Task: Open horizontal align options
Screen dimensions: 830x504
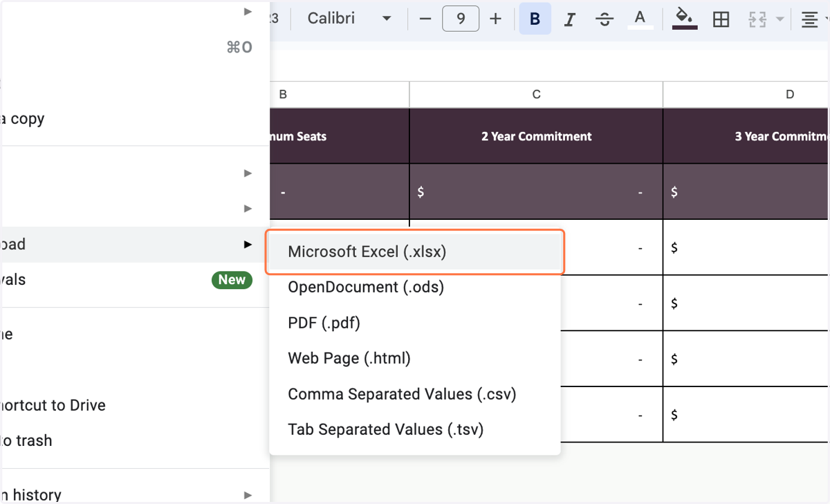Action: click(x=809, y=19)
